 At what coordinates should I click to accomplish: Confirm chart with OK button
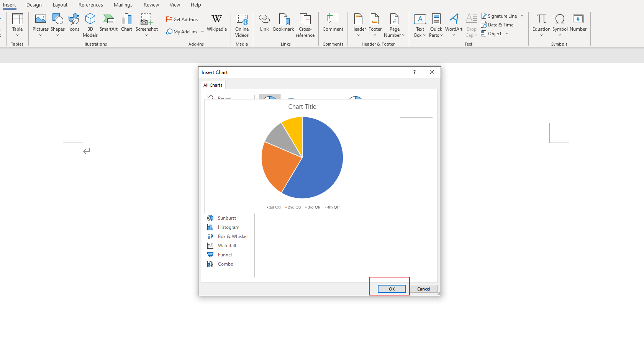392,289
